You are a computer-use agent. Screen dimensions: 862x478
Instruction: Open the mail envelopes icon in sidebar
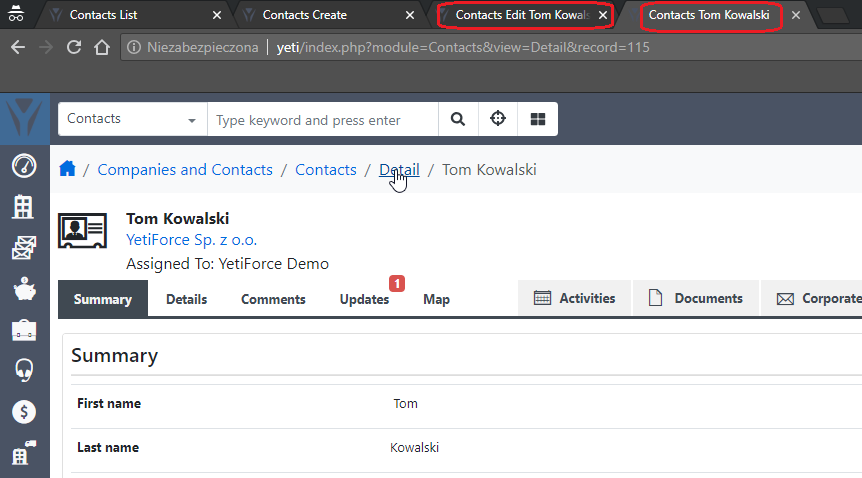click(x=24, y=248)
